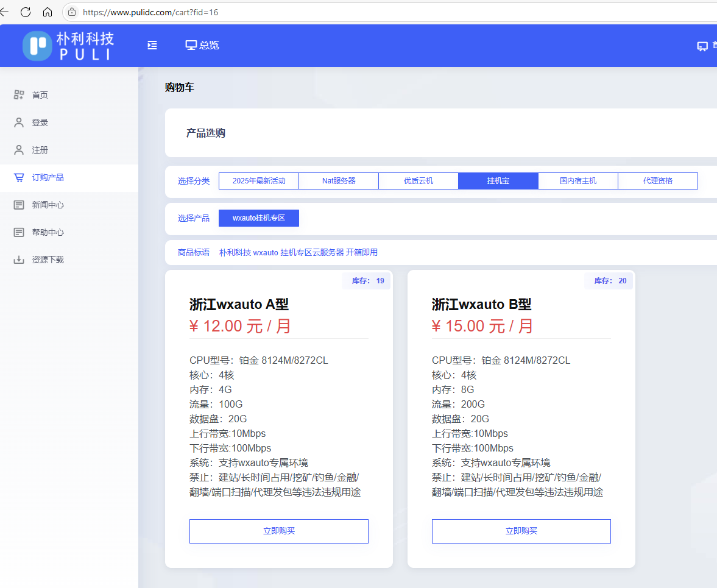Click the browser back arrow
This screenshot has height=588, width=717.
tap(4, 12)
